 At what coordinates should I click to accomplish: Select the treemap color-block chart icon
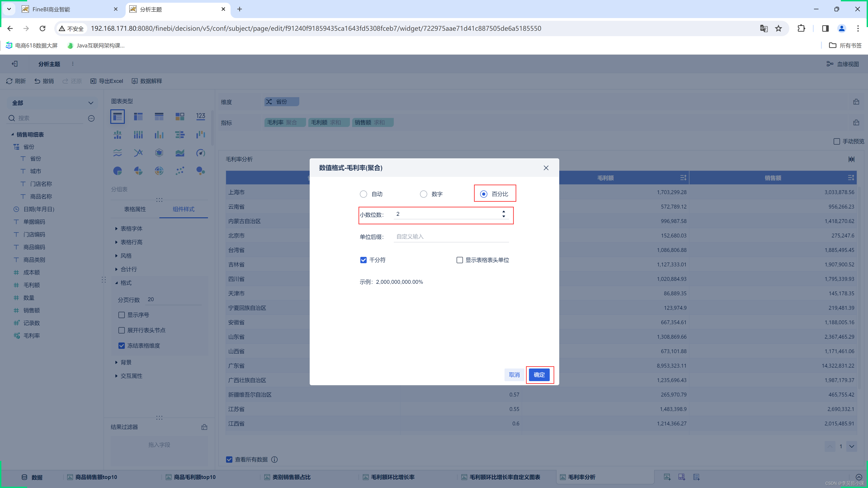click(180, 117)
